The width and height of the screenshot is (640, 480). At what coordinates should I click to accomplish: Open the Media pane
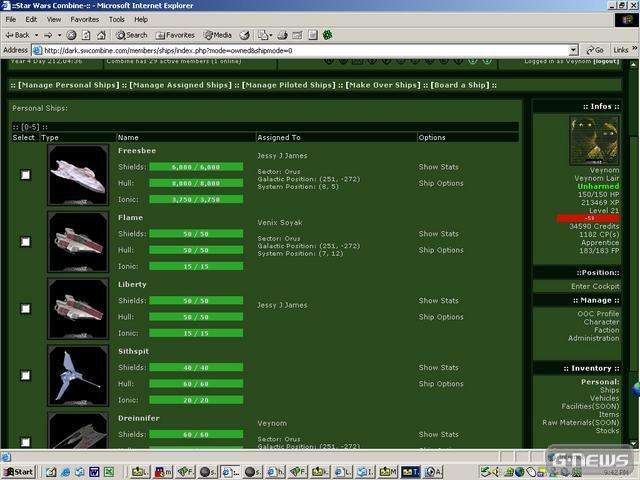point(218,35)
